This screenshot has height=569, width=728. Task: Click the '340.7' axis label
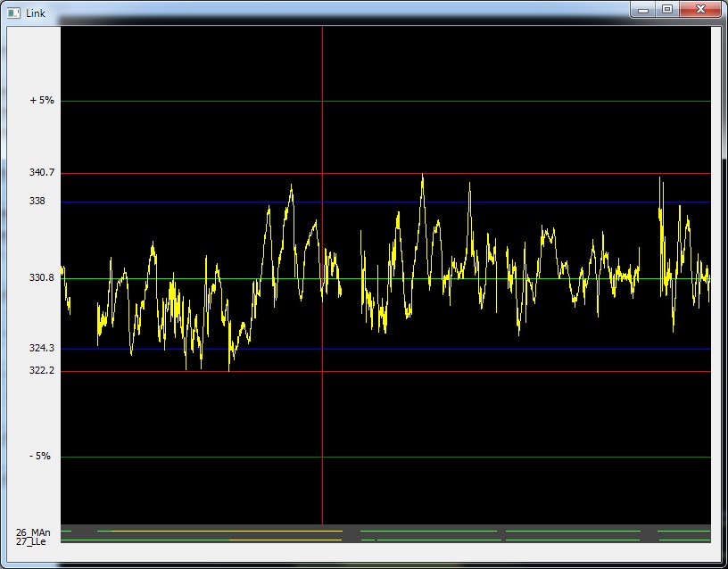pyautogui.click(x=42, y=173)
